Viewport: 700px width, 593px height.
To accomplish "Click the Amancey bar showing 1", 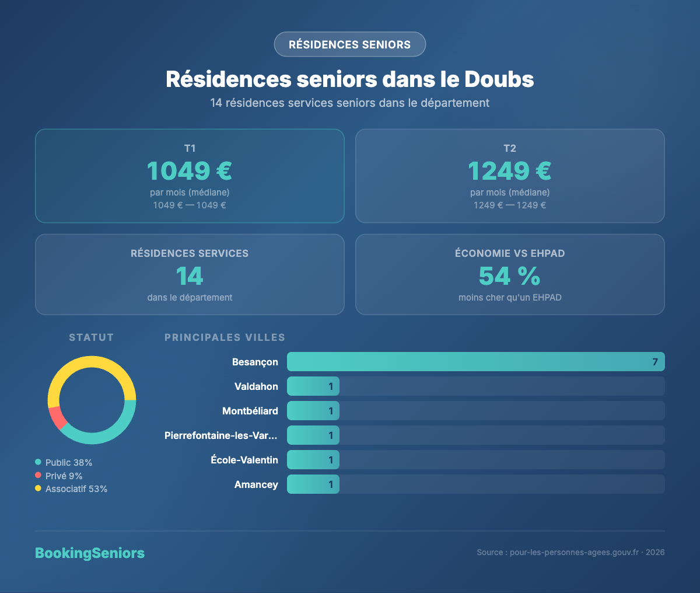I will [313, 484].
